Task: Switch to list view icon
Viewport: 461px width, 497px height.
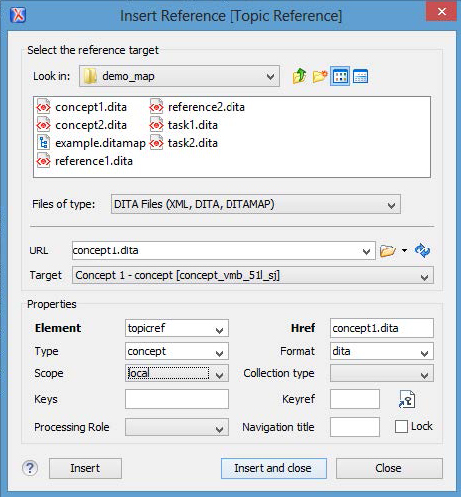Action: [x=340, y=76]
